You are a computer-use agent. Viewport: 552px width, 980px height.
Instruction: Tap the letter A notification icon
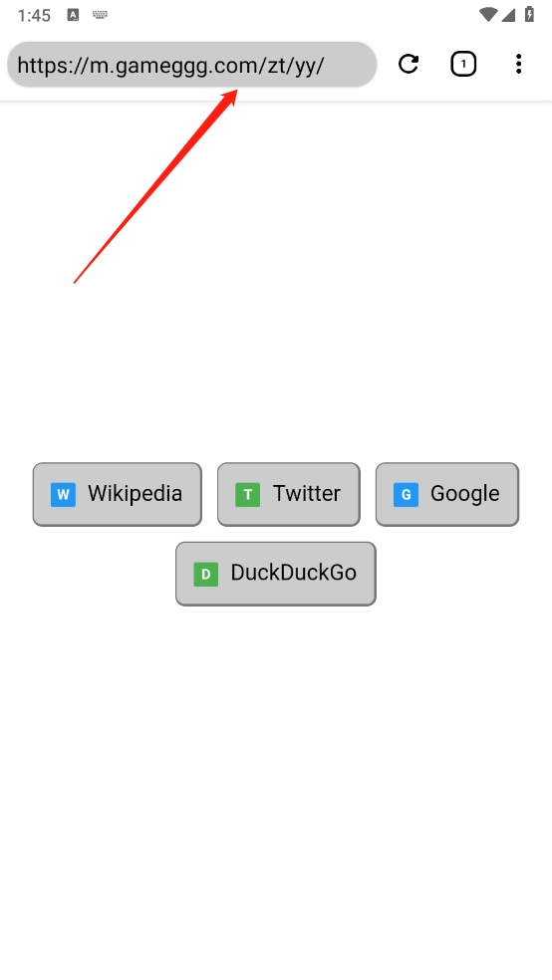tap(73, 15)
